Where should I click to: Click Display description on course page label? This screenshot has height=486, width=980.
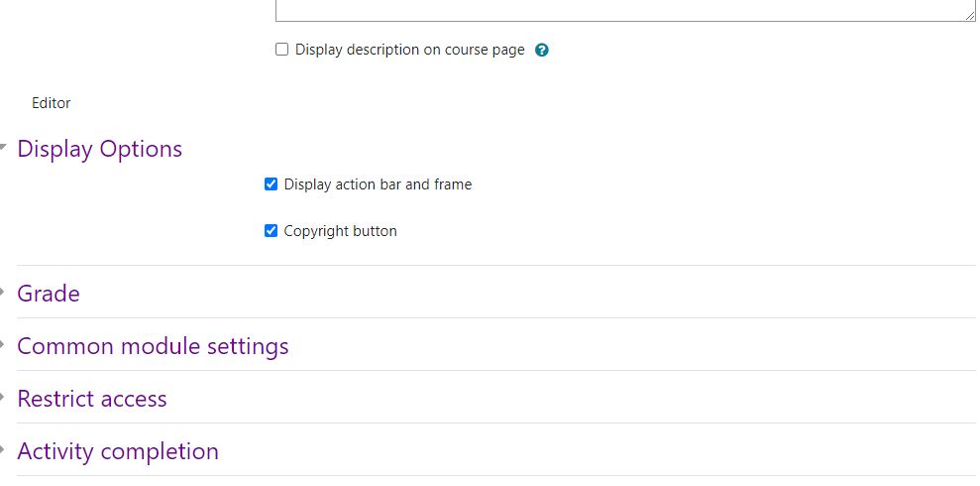coord(410,50)
